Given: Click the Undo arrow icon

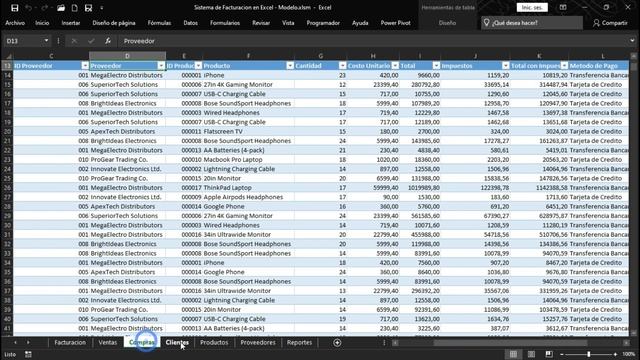Looking at the screenshot, I should click(29, 7).
